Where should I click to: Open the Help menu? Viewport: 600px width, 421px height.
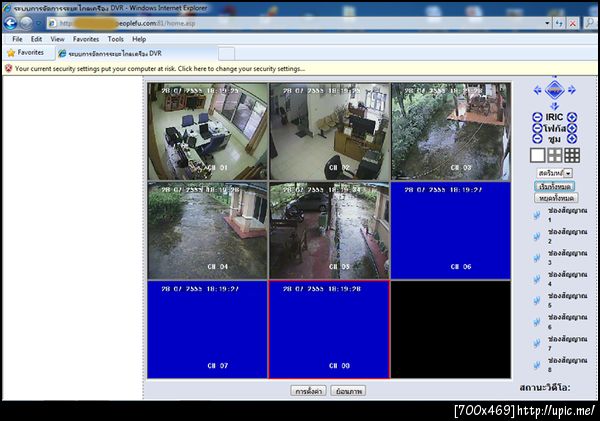(x=139, y=39)
